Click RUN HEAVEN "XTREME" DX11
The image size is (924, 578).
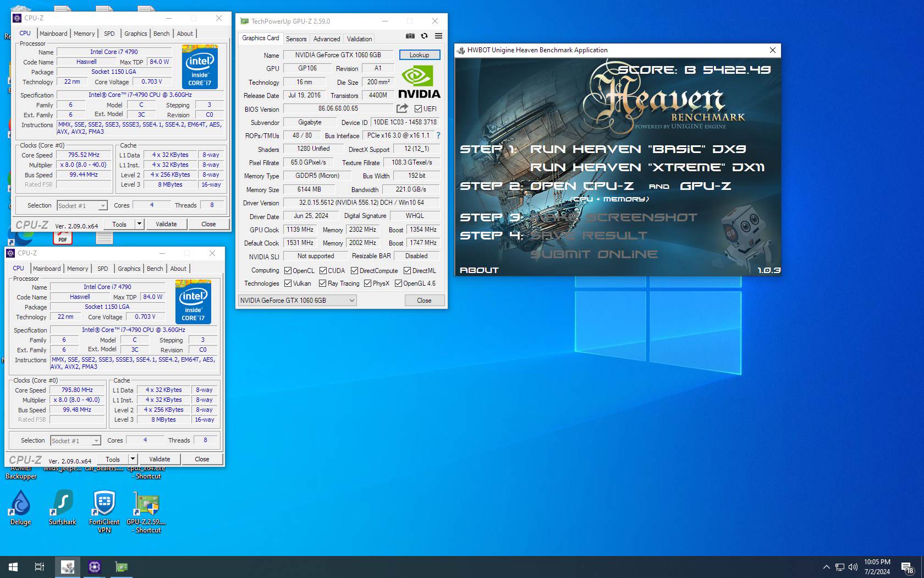click(x=647, y=167)
